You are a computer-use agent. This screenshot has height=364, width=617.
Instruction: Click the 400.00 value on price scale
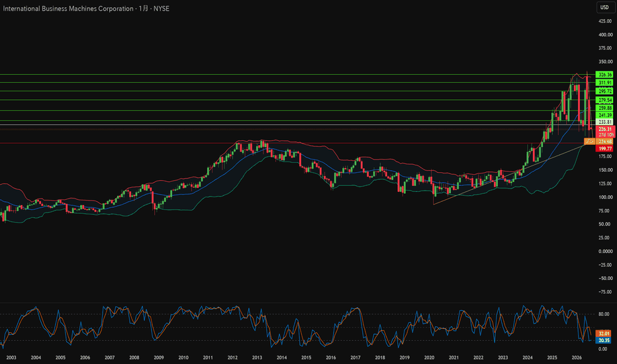point(605,34)
